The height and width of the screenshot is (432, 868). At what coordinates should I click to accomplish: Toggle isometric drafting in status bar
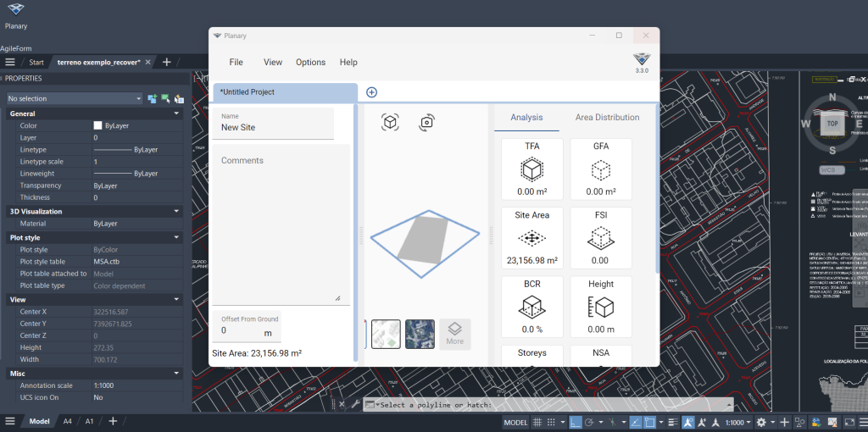[613, 423]
